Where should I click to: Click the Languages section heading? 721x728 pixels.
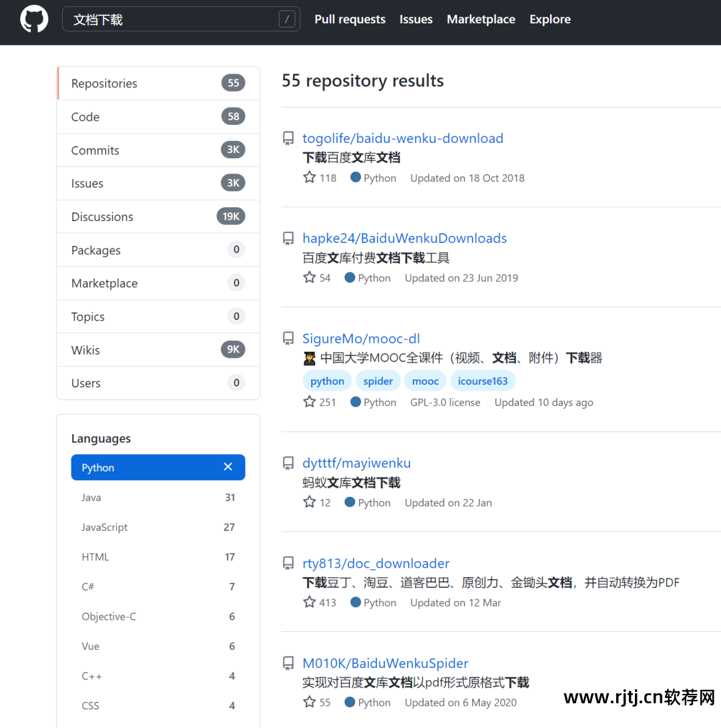coord(101,438)
